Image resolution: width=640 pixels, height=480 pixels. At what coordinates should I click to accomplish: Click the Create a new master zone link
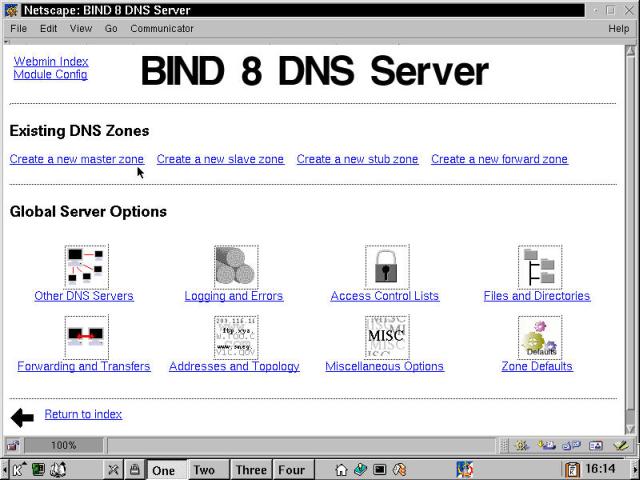(77, 159)
